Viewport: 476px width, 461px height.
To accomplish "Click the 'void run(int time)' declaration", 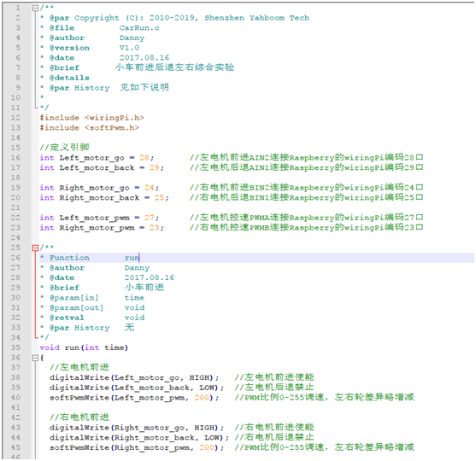I will click(84, 347).
